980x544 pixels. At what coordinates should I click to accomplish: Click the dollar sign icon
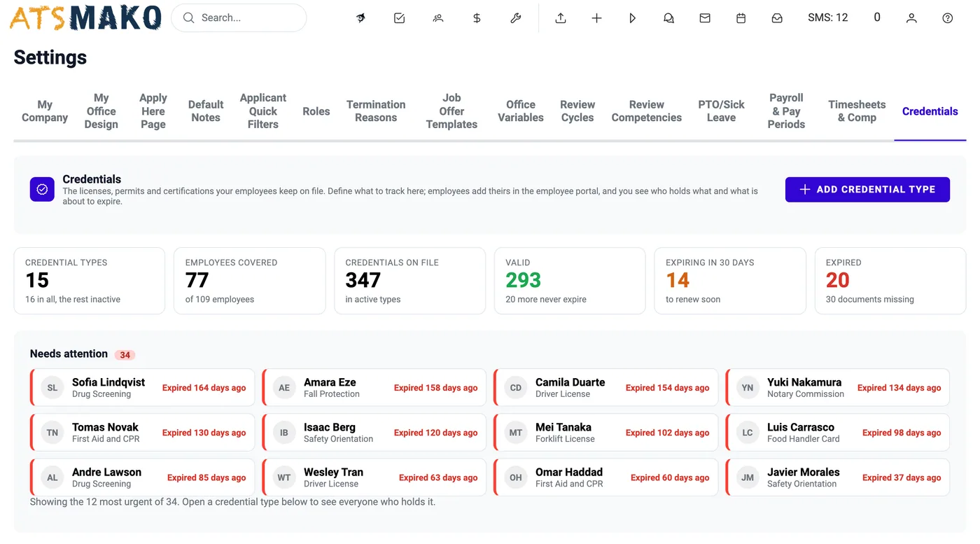(477, 18)
